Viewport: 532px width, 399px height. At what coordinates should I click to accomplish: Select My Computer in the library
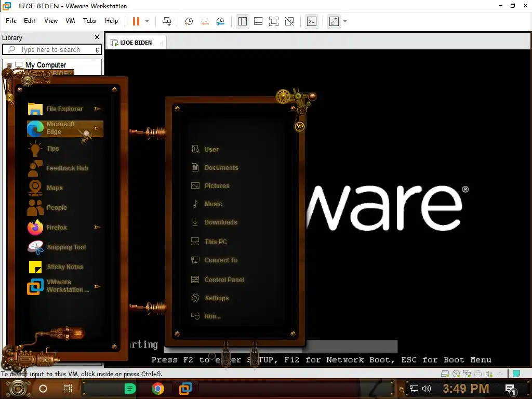(46, 65)
